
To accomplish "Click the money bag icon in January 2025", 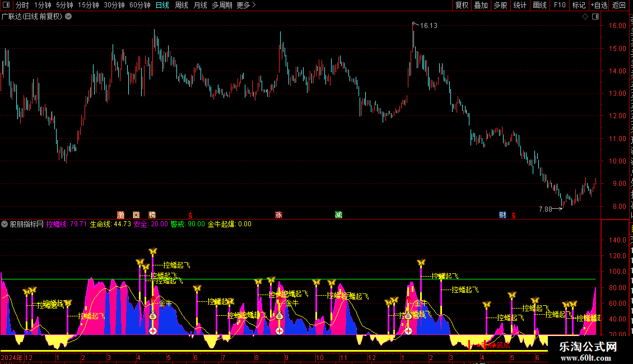I will pos(408,316).
